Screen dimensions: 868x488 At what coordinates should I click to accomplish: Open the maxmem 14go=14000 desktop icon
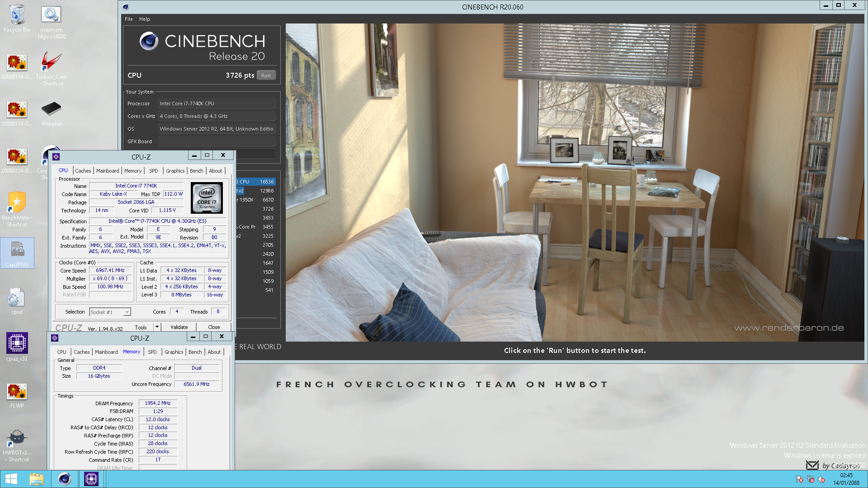[x=52, y=22]
